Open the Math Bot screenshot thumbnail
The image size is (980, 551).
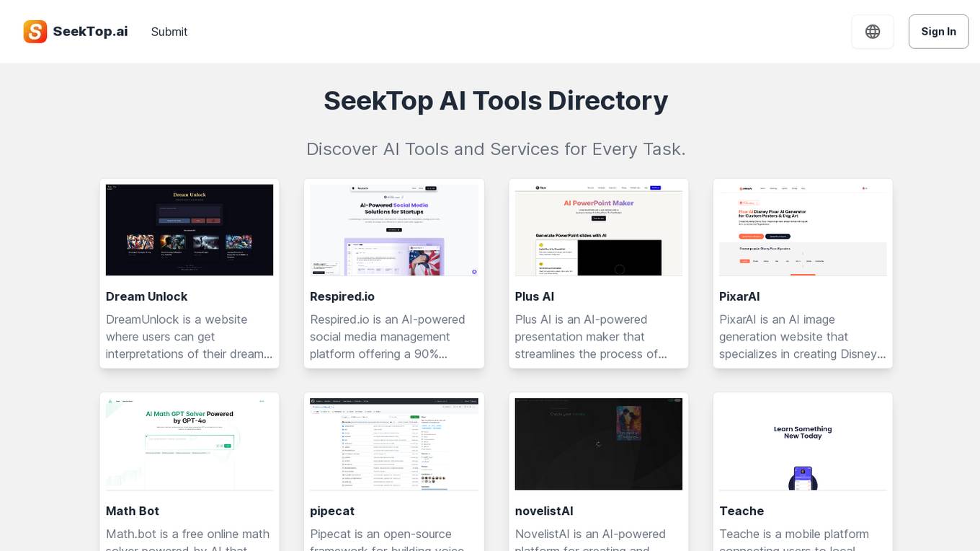pyautogui.click(x=190, y=444)
